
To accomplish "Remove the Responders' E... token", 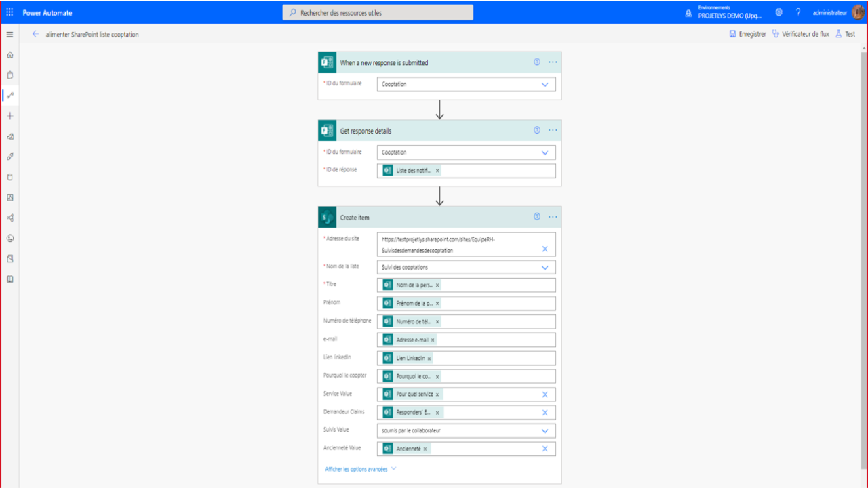I will click(x=437, y=412).
